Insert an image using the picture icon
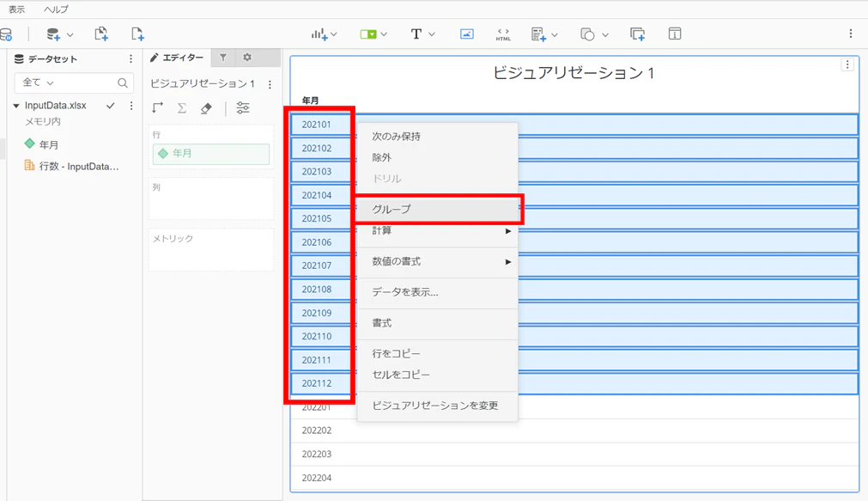The image size is (868, 501). [x=467, y=34]
